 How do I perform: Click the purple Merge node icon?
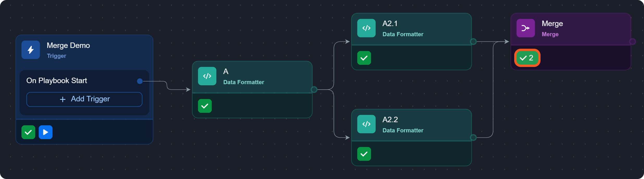525,28
